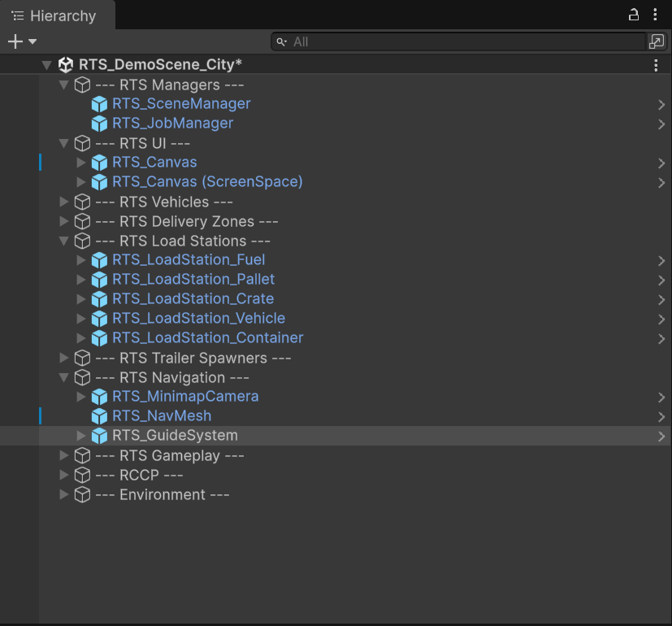Viewport: 672px width, 626px height.
Task: Collapse the RTS Load Stations group
Action: (64, 241)
